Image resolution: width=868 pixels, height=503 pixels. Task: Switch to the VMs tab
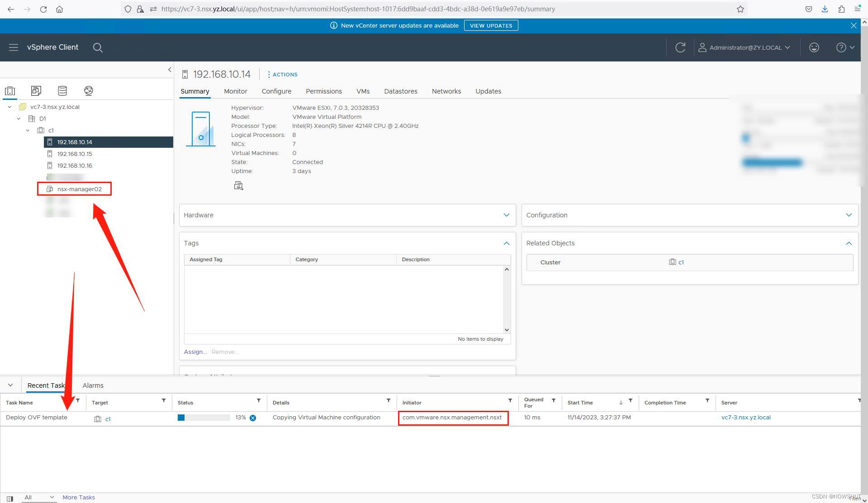363,91
